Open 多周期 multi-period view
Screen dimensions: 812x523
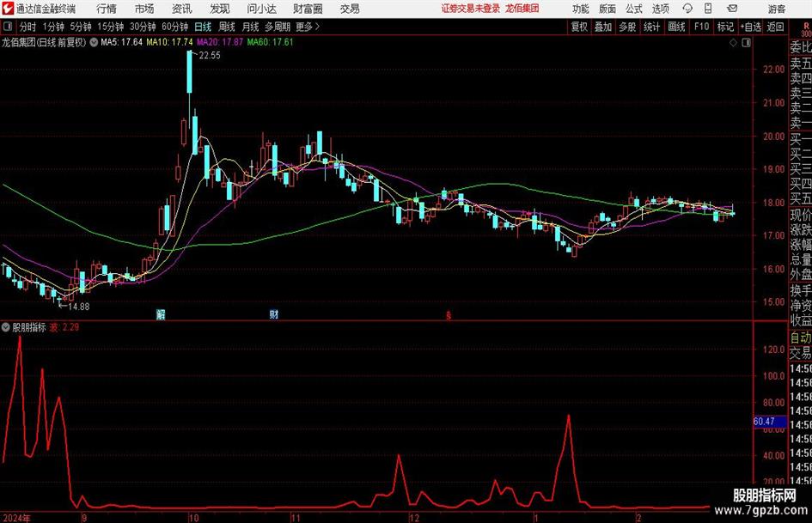pos(278,27)
